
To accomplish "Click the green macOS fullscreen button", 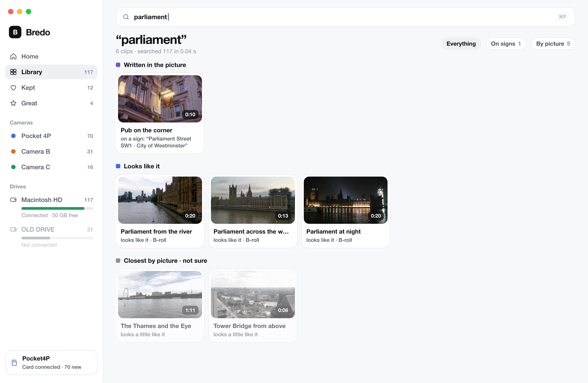I will (29, 12).
